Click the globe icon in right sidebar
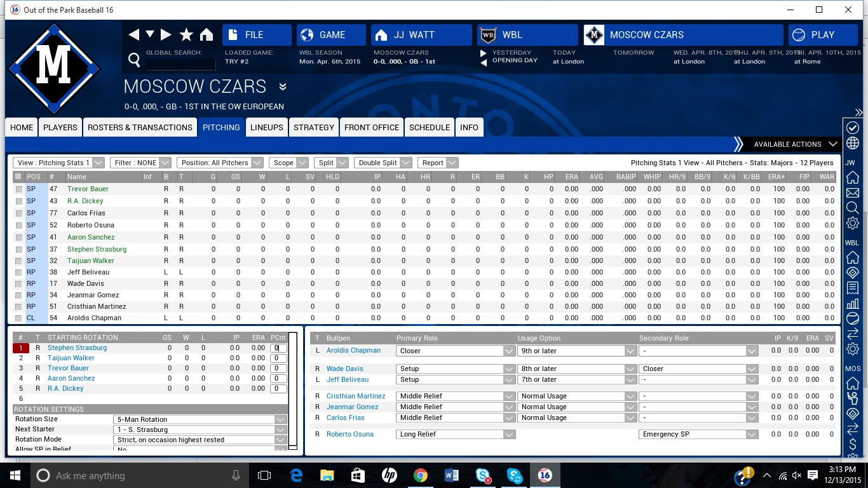Screen dimensions: 868x488 pos(853,143)
